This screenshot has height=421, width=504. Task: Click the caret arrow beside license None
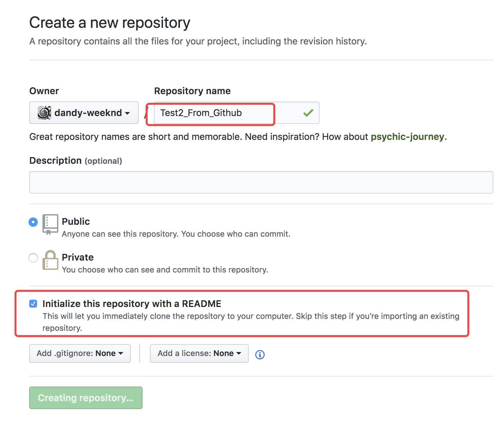(239, 354)
